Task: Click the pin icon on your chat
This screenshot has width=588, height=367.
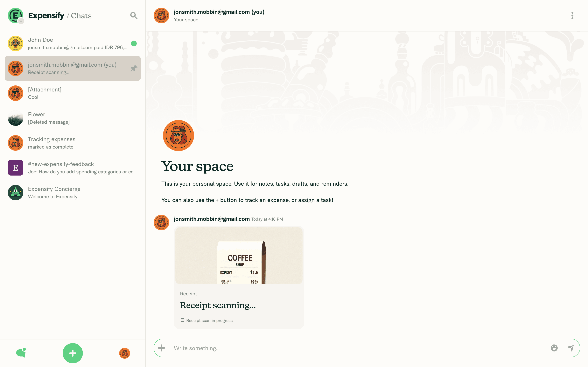Action: (x=134, y=68)
